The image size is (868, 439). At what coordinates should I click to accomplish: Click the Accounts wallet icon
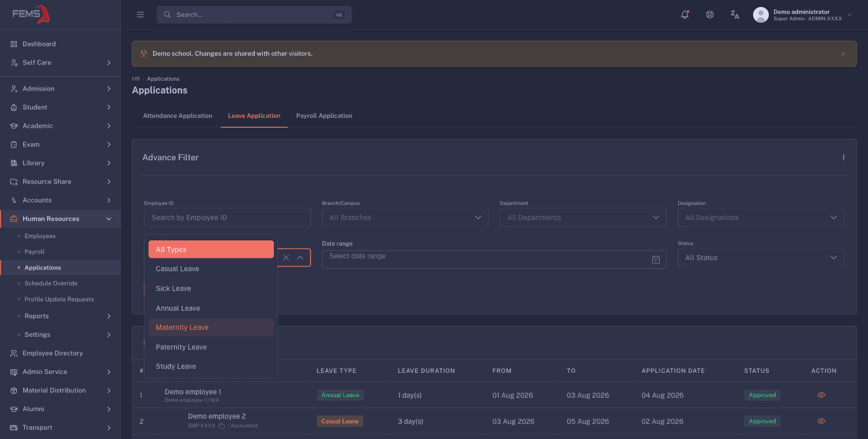coord(14,200)
